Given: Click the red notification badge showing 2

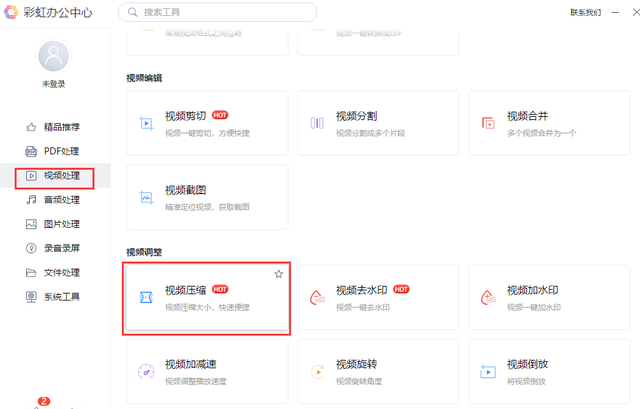Looking at the screenshot, I should pyautogui.click(x=44, y=401).
